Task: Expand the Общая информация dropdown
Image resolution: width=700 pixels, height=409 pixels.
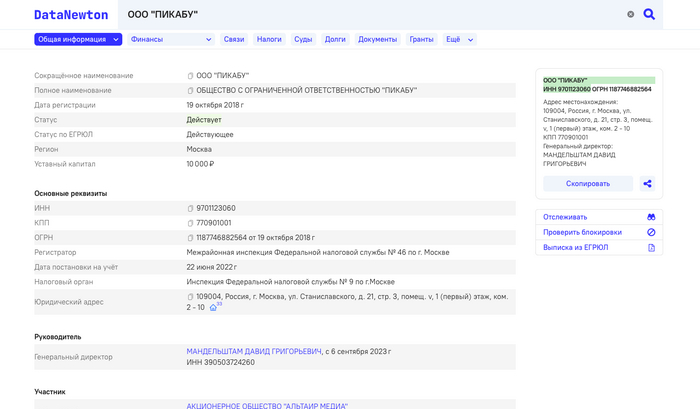Action: click(x=78, y=39)
